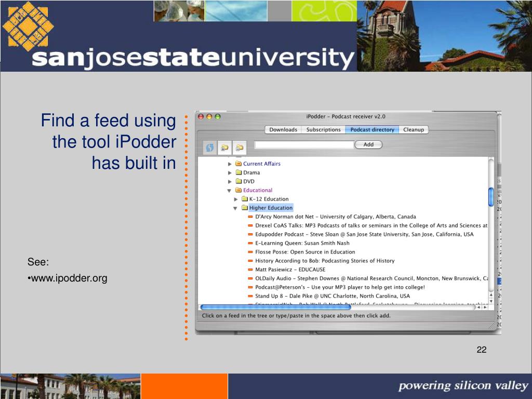Select 'Educational' tree label

[x=258, y=190]
